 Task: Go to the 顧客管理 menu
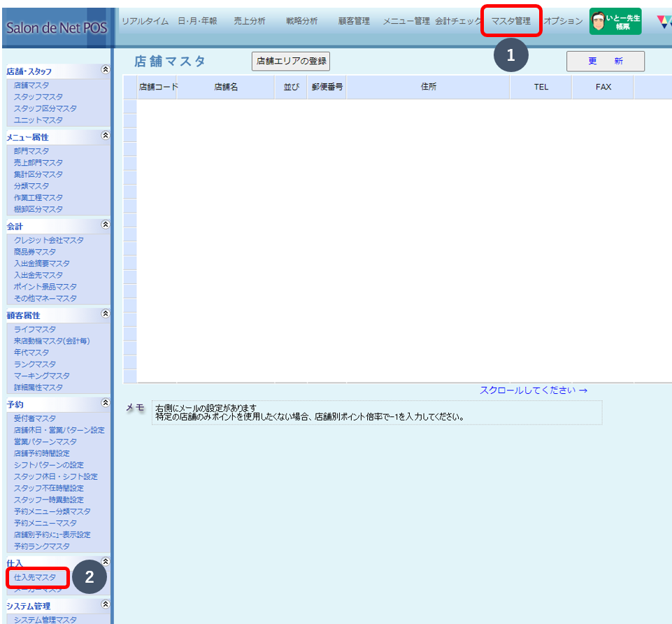[353, 21]
